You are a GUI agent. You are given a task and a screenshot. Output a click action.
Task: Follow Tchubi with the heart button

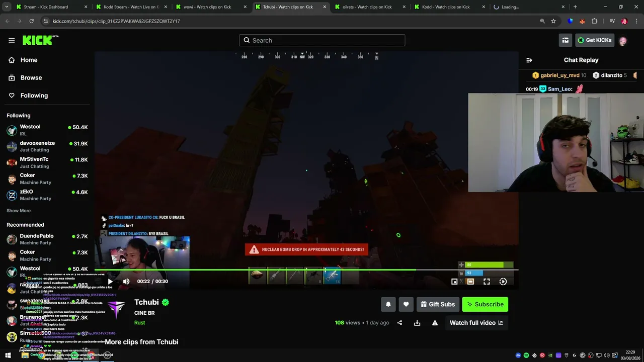coord(406,304)
